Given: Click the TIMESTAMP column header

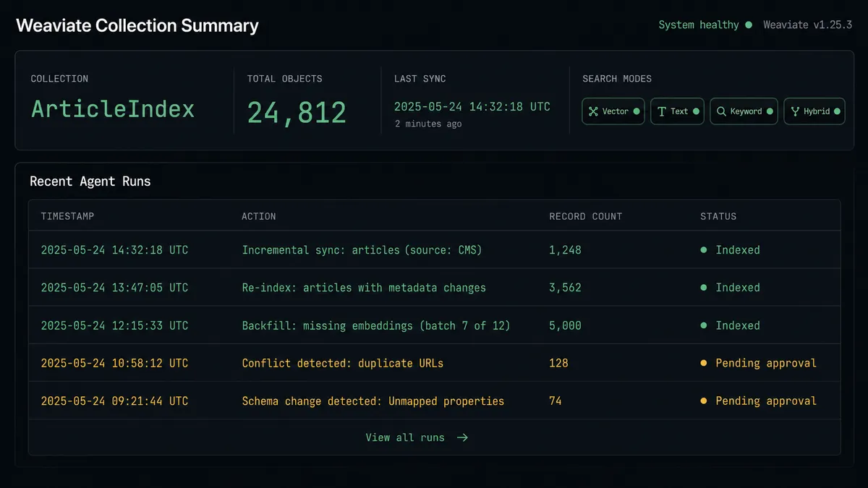Looking at the screenshot, I should click(x=67, y=216).
